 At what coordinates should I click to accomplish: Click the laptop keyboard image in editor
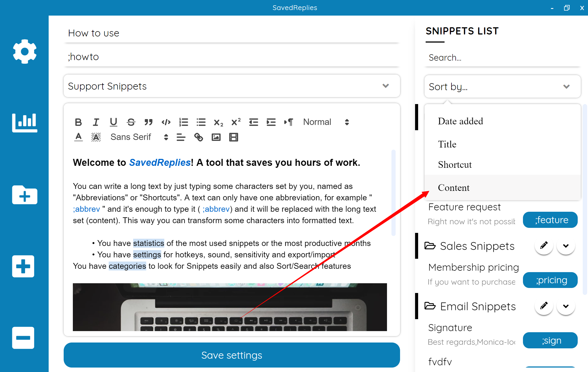coord(230,307)
